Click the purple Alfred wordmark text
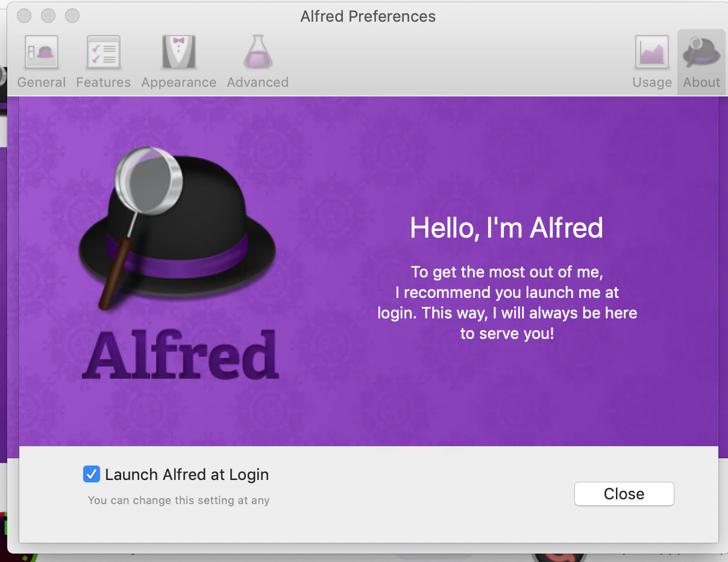This screenshot has height=562, width=728. pos(180,355)
